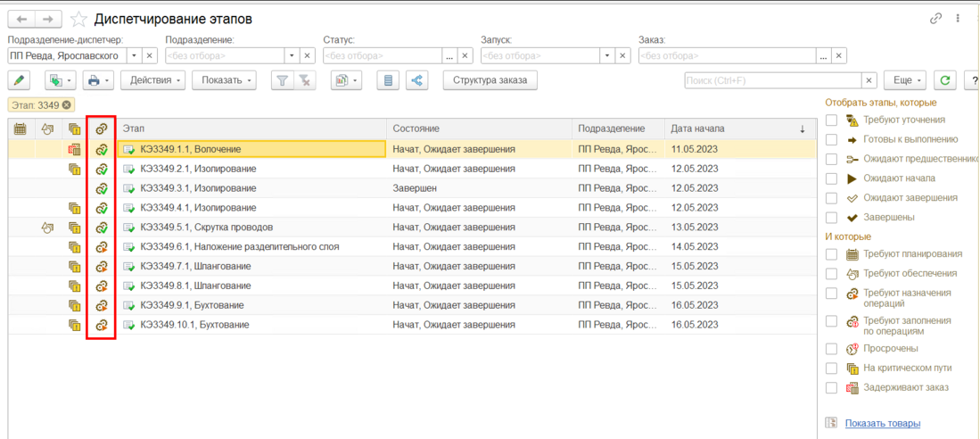Image resolution: width=980 pixels, height=439 pixels.
Task: Select the КЭ3349.7.1, Шлангование row
Action: pos(411,267)
